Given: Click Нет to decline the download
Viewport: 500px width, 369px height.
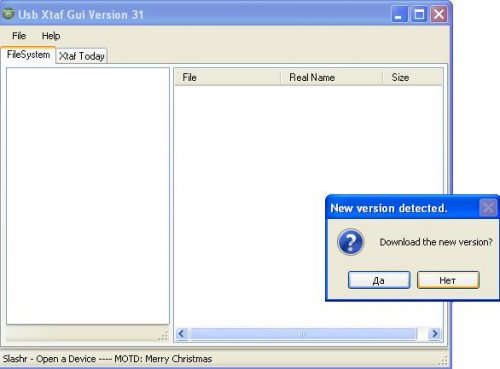Looking at the screenshot, I should pyautogui.click(x=448, y=280).
